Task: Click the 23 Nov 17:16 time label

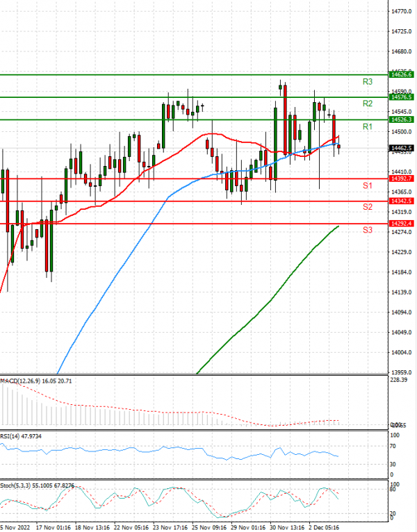Action: point(170,528)
